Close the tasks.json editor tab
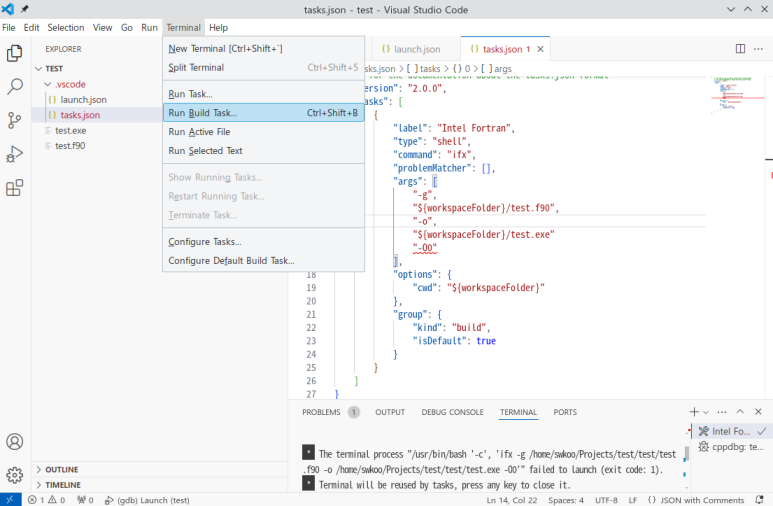 [x=540, y=49]
